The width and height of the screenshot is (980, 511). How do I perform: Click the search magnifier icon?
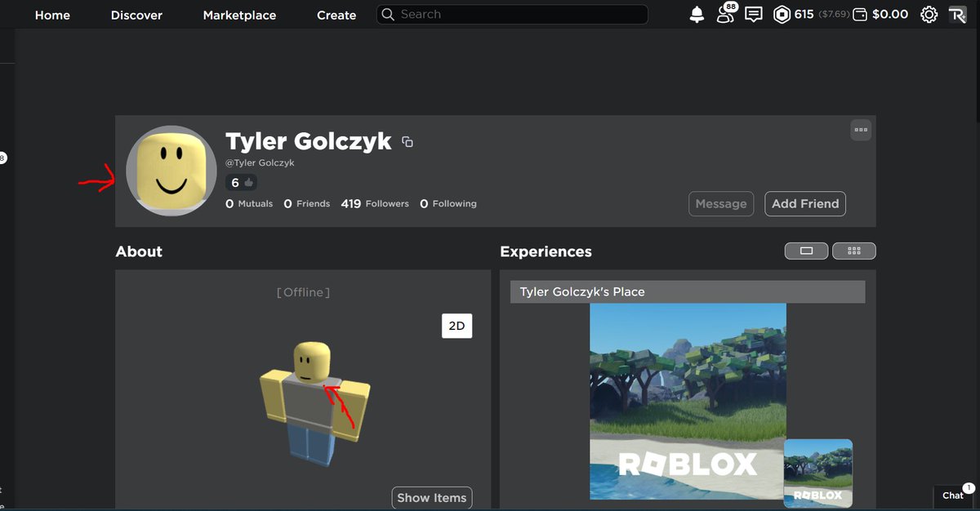388,15
